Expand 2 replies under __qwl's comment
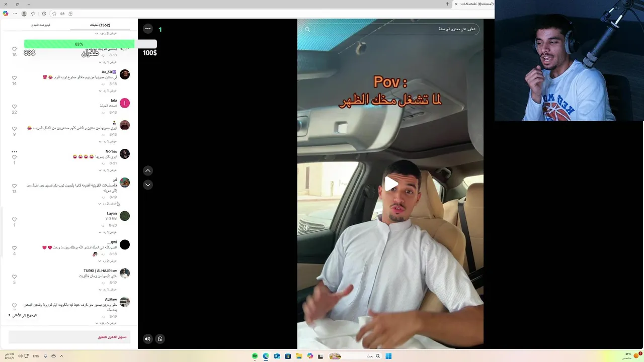Image resolution: width=644 pixels, height=362 pixels. (x=107, y=261)
